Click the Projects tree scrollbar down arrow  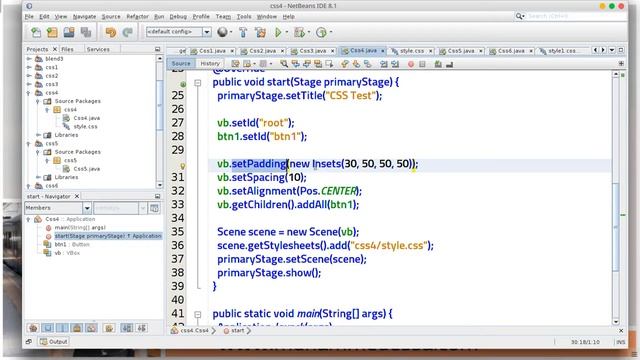[x=160, y=185]
